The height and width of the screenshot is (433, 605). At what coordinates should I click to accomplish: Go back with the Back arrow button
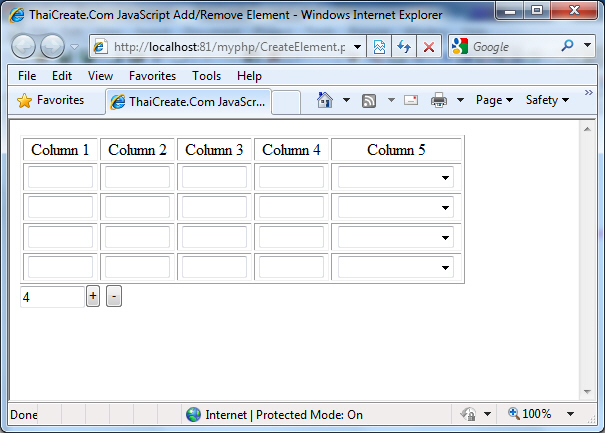[x=23, y=46]
